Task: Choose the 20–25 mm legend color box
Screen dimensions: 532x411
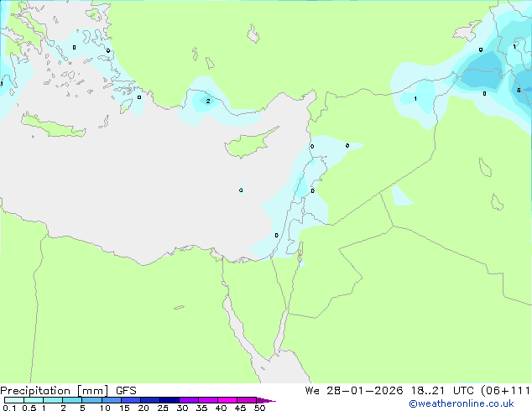Action: (149, 400)
